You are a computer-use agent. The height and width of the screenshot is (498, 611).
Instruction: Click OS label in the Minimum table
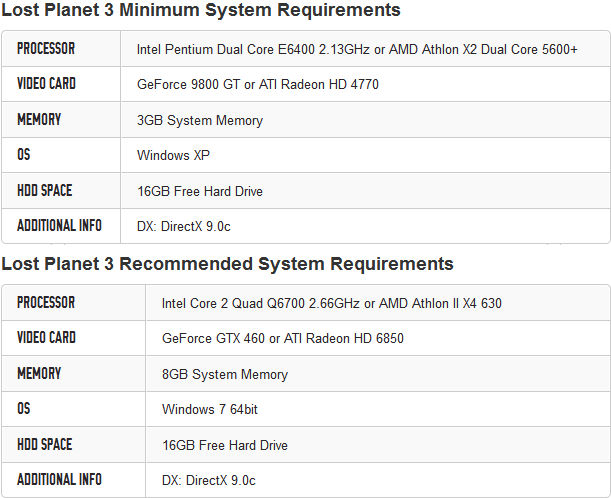tap(24, 155)
